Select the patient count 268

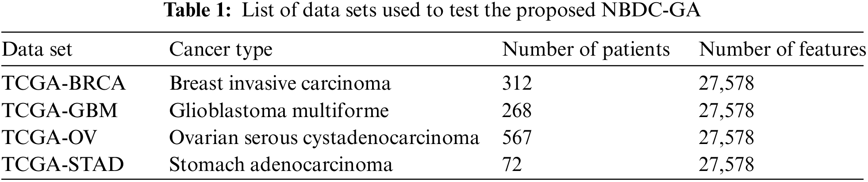click(x=517, y=110)
